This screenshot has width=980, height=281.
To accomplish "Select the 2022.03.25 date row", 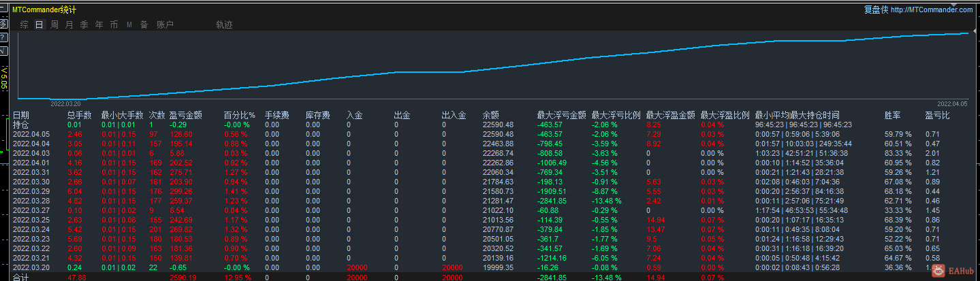I will (x=31, y=220).
